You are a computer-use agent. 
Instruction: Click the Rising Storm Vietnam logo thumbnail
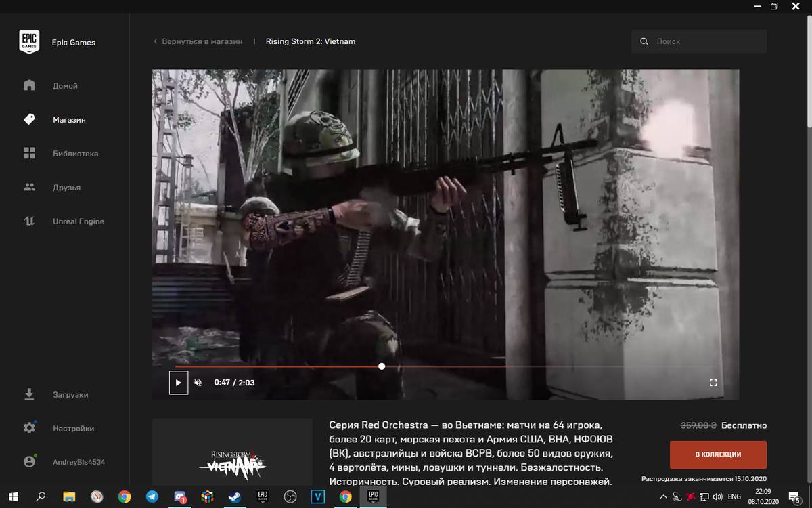click(x=232, y=452)
